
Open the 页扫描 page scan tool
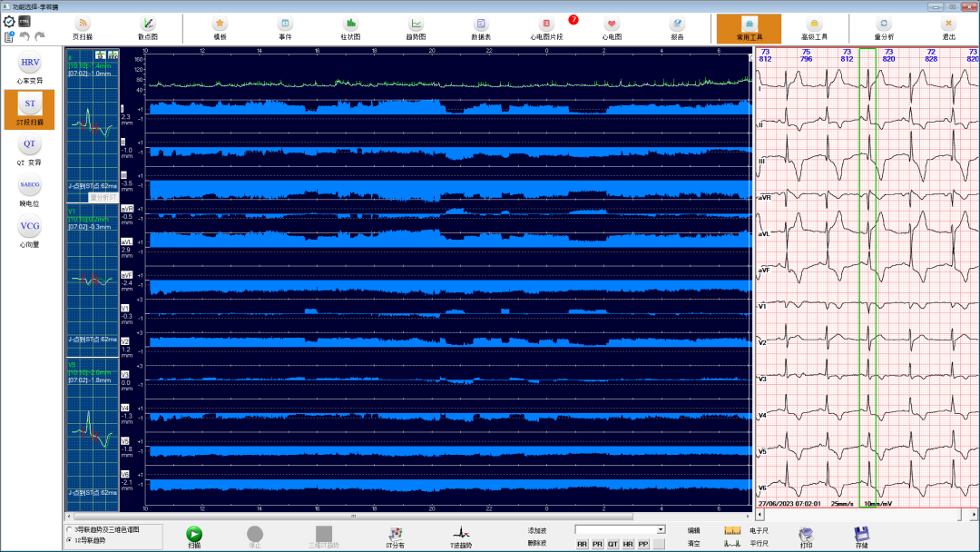[x=83, y=29]
